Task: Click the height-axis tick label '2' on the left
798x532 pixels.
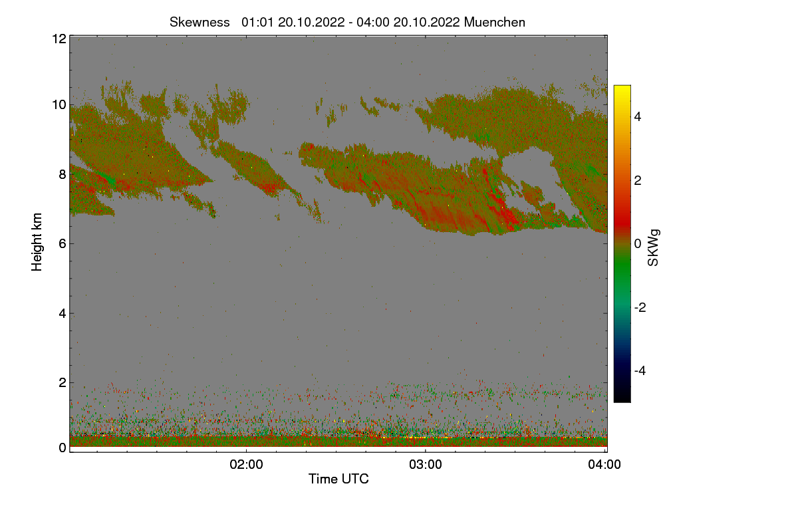Action: (x=63, y=382)
